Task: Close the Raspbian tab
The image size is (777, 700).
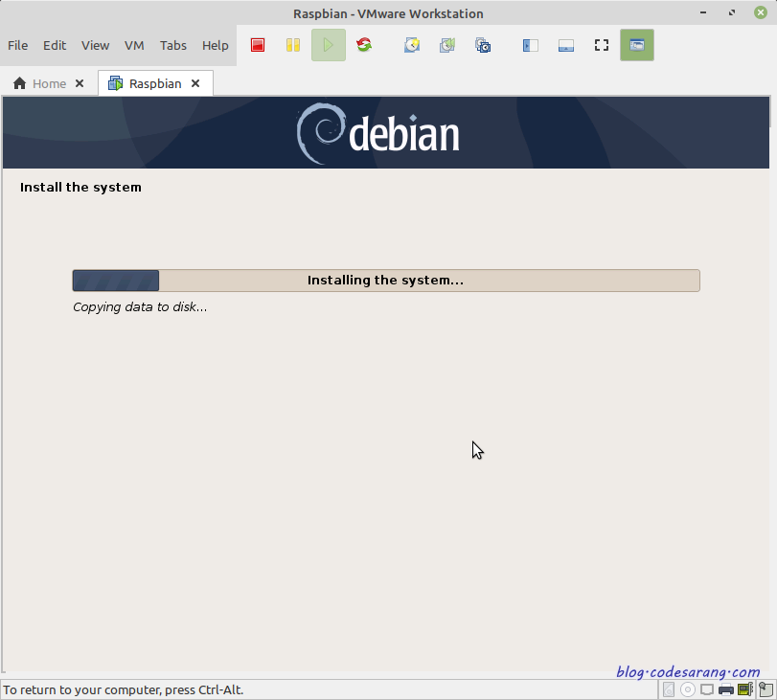Action: [195, 83]
